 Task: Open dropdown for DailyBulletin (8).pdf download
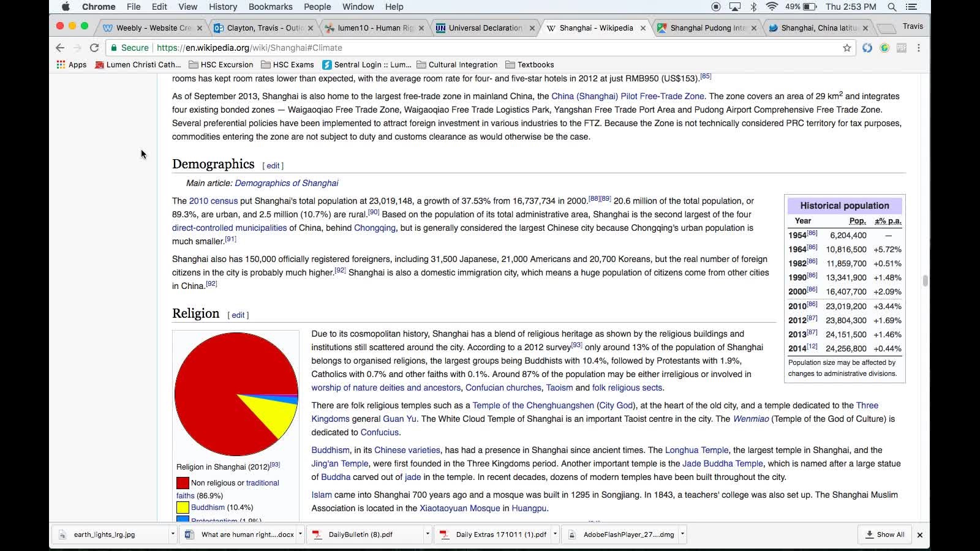click(x=428, y=534)
